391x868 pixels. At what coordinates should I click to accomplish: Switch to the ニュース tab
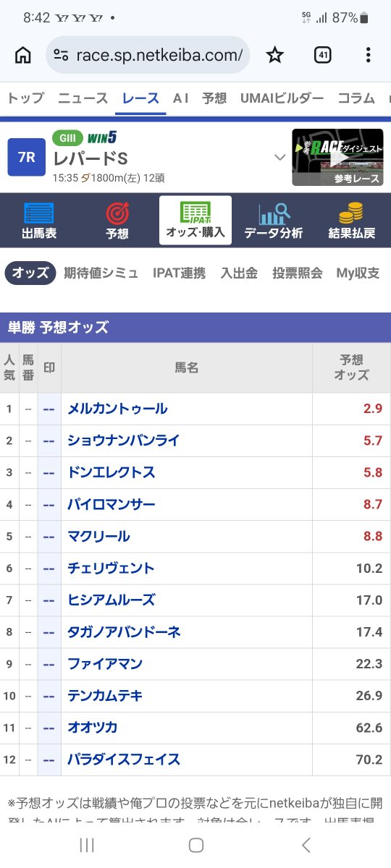(x=83, y=98)
